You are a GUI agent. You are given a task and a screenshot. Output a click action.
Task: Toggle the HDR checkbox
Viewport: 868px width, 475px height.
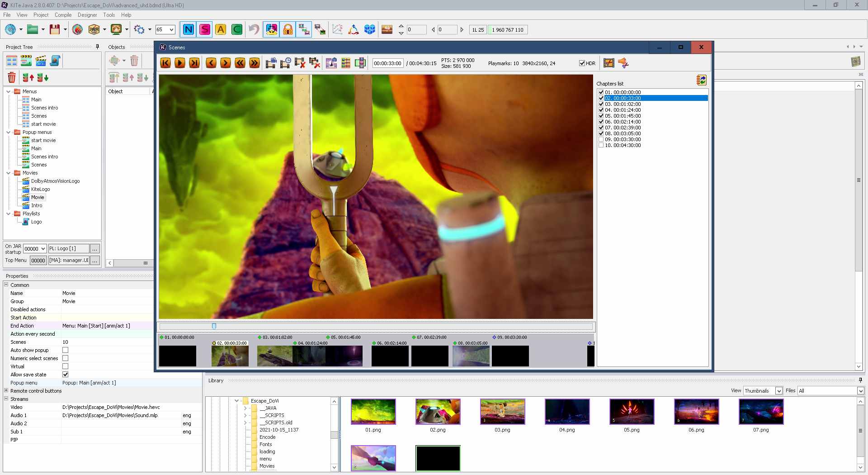click(x=582, y=63)
